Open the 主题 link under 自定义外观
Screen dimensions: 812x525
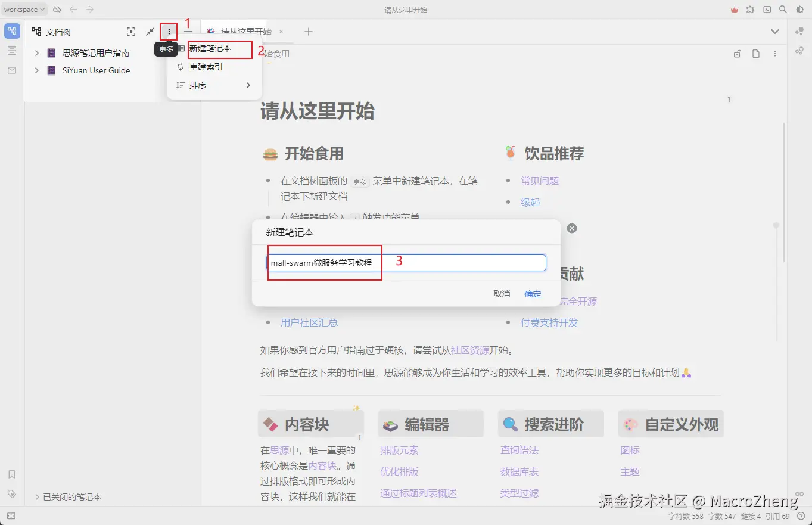point(630,471)
